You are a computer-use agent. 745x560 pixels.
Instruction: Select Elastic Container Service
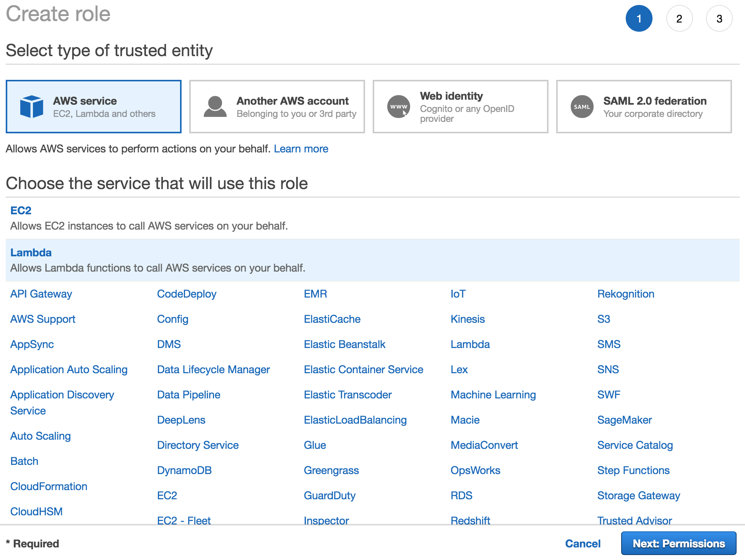tap(364, 369)
